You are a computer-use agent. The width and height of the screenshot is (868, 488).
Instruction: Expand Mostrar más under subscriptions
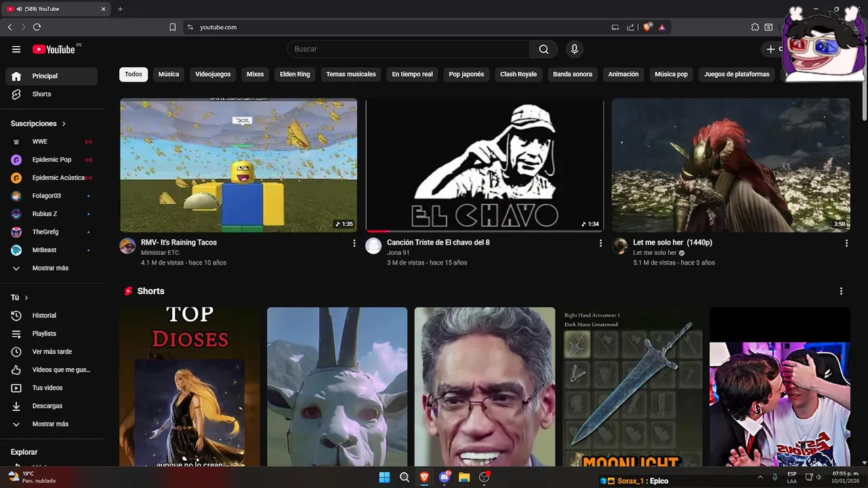(x=51, y=268)
